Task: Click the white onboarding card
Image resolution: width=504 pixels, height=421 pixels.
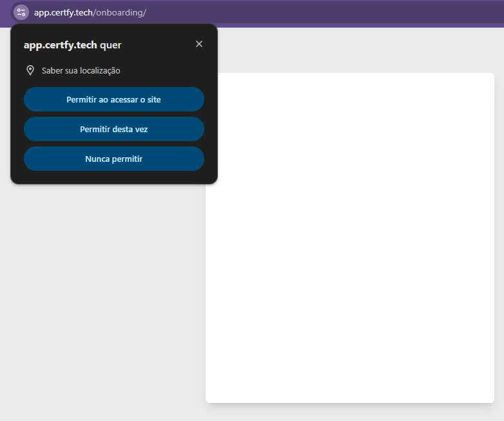Action: tap(349, 258)
